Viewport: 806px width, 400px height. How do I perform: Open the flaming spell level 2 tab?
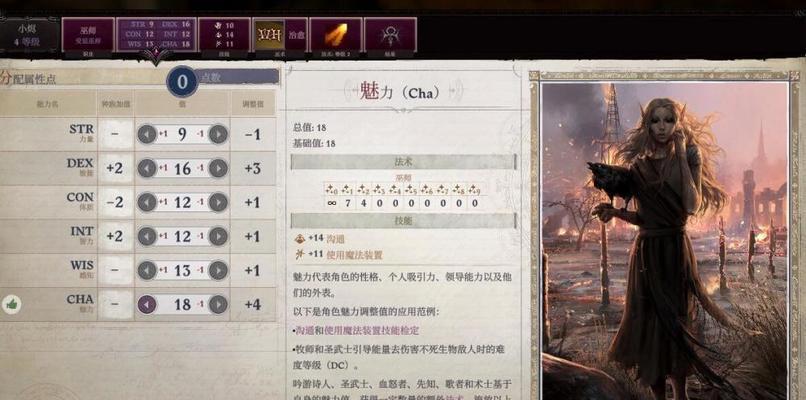point(336,35)
